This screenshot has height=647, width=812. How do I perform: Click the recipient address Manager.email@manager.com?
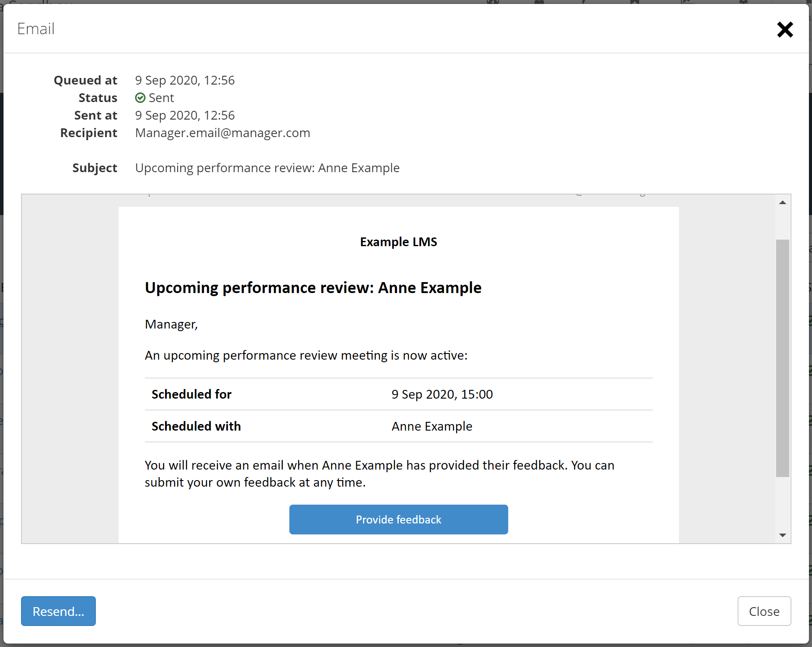(x=222, y=133)
